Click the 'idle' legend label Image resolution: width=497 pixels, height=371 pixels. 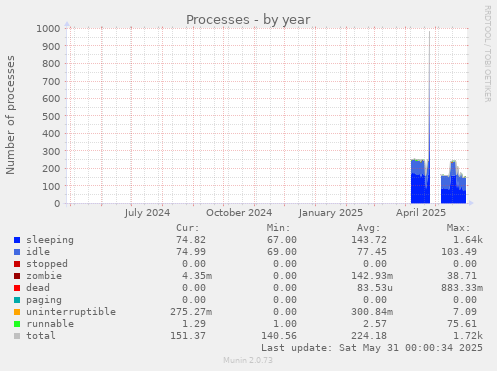(x=38, y=252)
